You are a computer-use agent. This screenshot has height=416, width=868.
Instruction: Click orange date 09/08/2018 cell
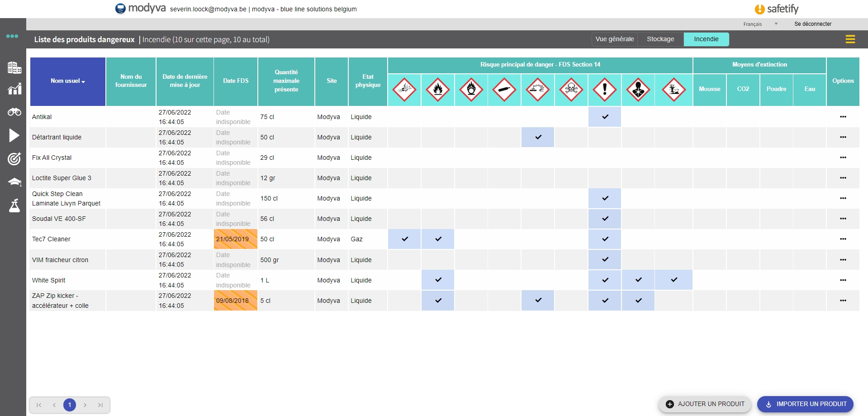tap(236, 301)
